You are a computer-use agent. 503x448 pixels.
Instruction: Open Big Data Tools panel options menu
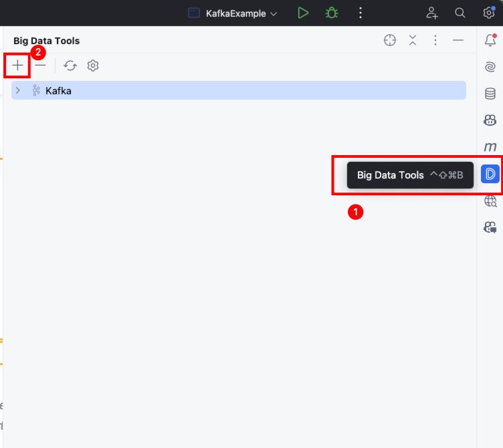pyautogui.click(x=435, y=40)
